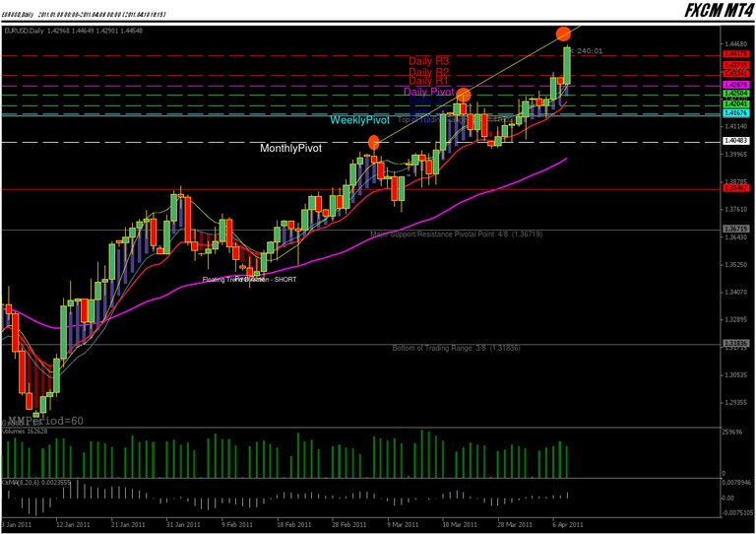This screenshot has height=534, width=756.
Task: Click the 1.44680 price axis value
Action: [x=735, y=43]
